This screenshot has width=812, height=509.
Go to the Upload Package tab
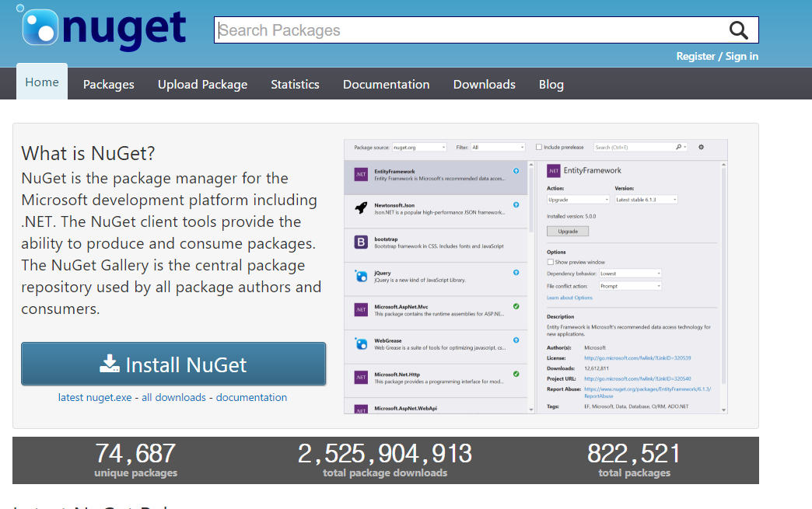point(202,85)
